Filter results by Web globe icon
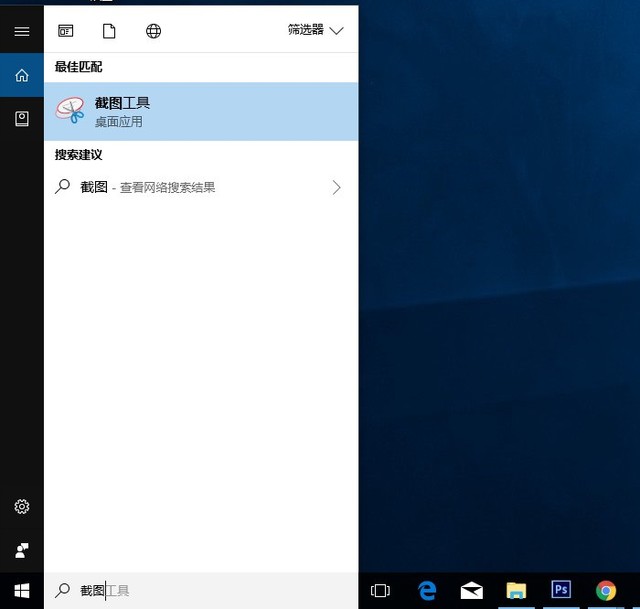This screenshot has height=609, width=640. [153, 31]
